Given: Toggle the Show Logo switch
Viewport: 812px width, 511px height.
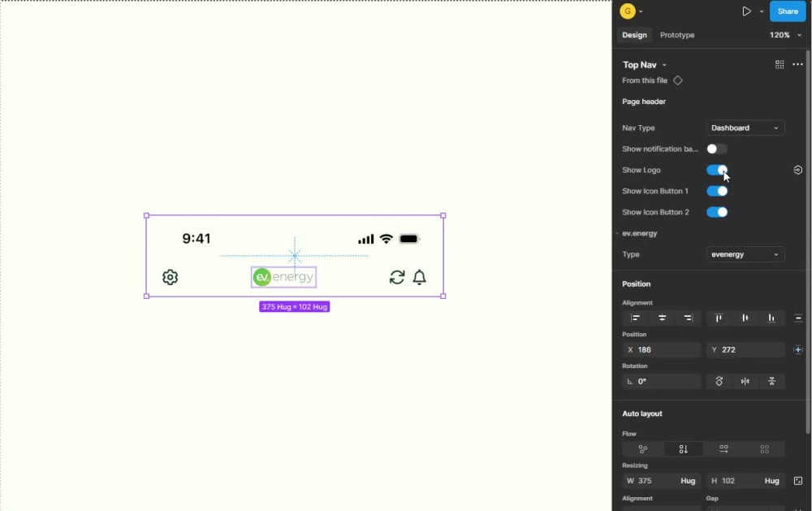Looking at the screenshot, I should tap(717, 170).
